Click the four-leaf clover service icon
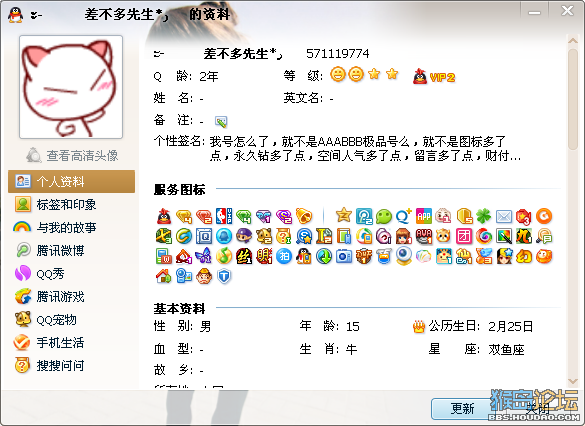The height and width of the screenshot is (426, 585). pos(484,216)
